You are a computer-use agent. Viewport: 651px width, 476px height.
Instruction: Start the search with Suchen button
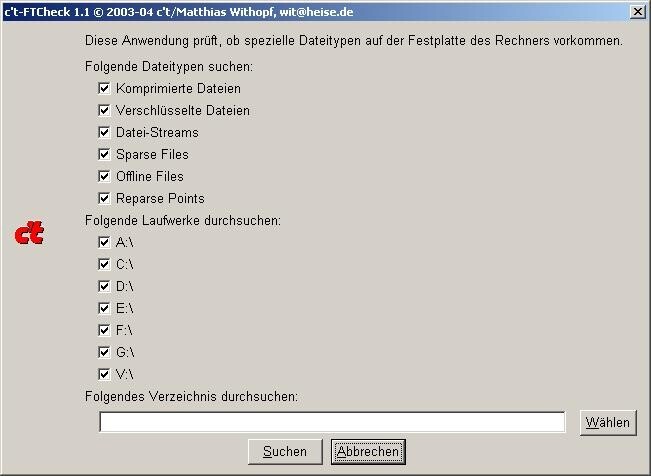[285, 451]
